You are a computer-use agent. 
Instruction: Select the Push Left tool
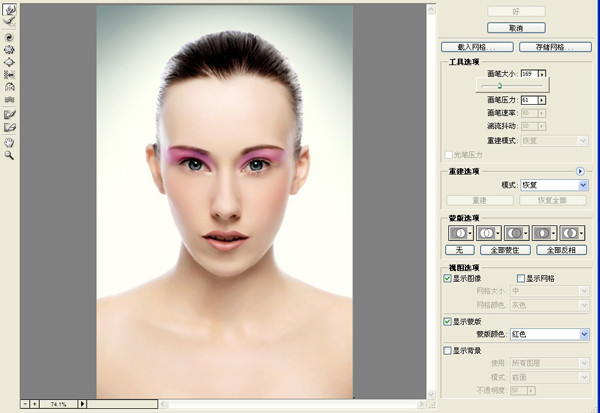9,75
